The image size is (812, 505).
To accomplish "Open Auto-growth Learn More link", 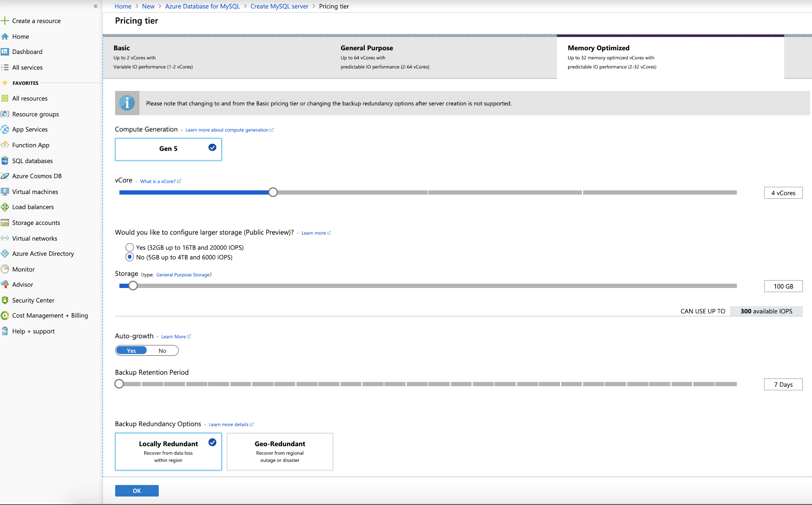I will click(176, 337).
